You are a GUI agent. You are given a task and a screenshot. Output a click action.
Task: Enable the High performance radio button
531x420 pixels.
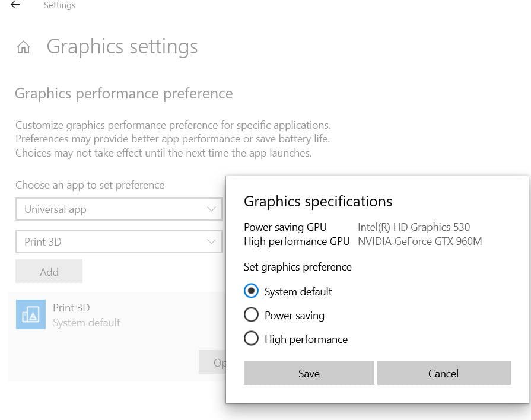pyautogui.click(x=251, y=338)
